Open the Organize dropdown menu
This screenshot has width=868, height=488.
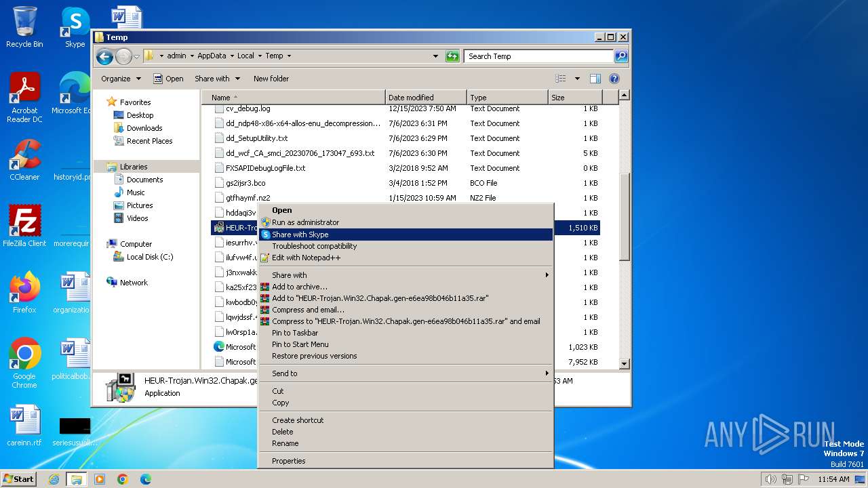pos(121,79)
